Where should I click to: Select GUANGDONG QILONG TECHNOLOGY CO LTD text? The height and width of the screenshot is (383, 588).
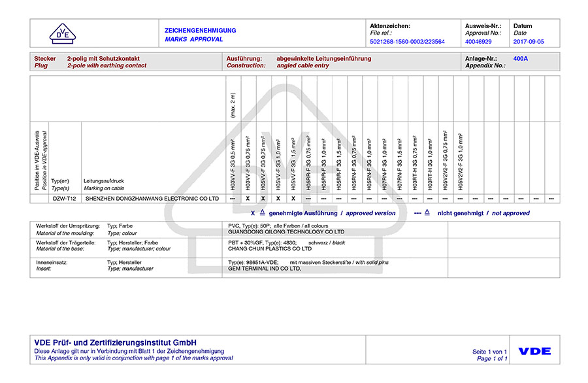[x=286, y=232]
